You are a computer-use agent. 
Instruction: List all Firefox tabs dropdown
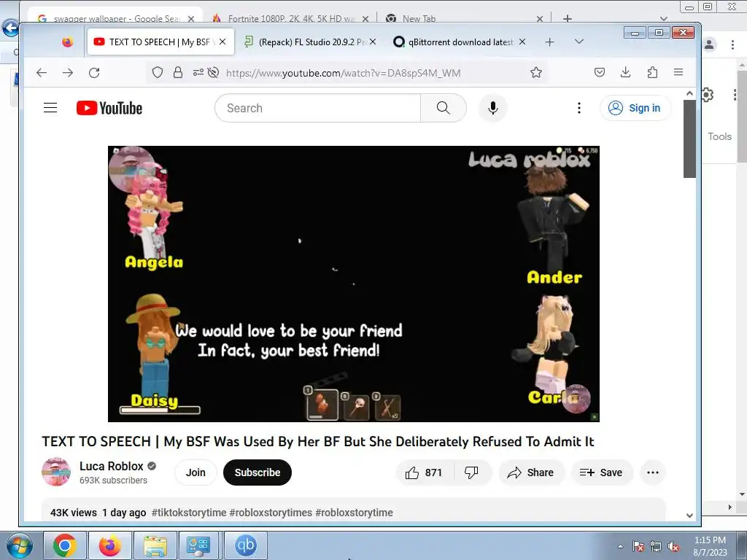point(578,42)
